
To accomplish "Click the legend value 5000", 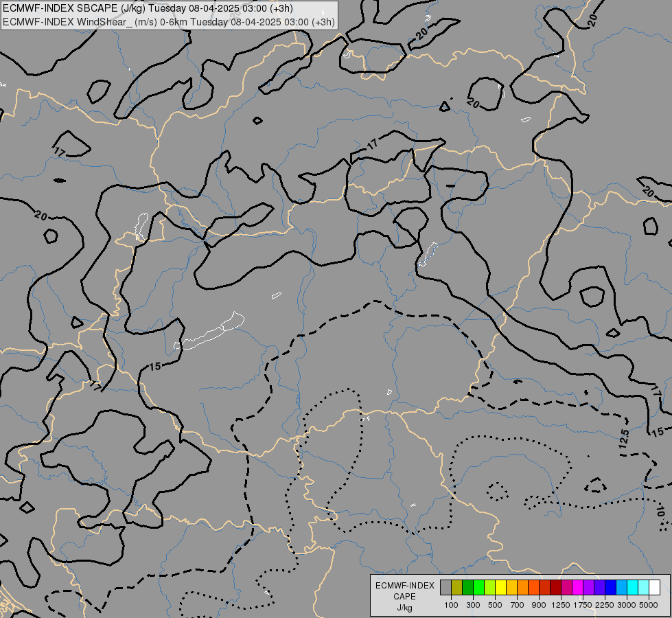I will click(x=649, y=605).
